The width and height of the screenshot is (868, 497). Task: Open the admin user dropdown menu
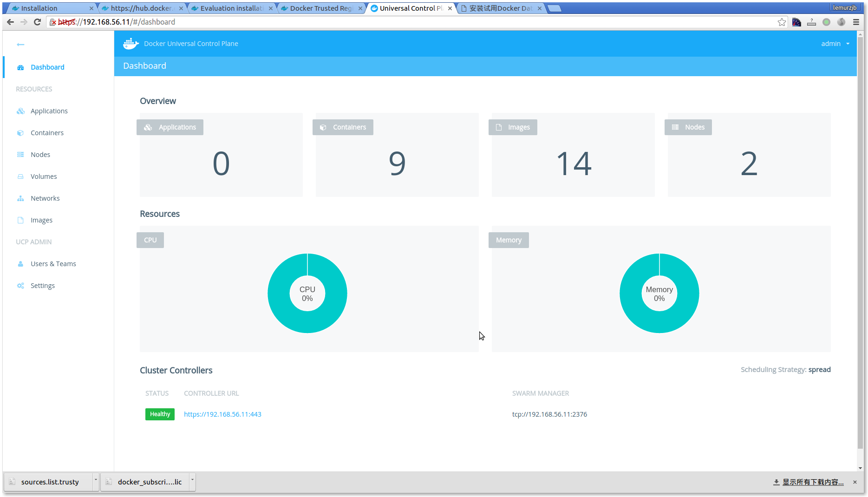[835, 44]
